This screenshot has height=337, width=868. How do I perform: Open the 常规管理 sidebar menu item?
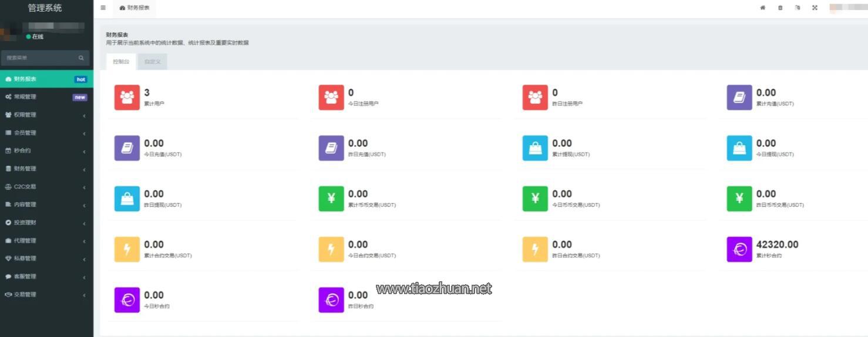click(46, 97)
